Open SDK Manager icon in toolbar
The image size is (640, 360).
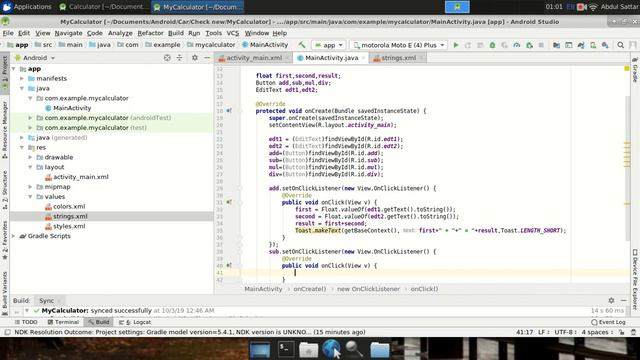pyautogui.click(x=605, y=45)
